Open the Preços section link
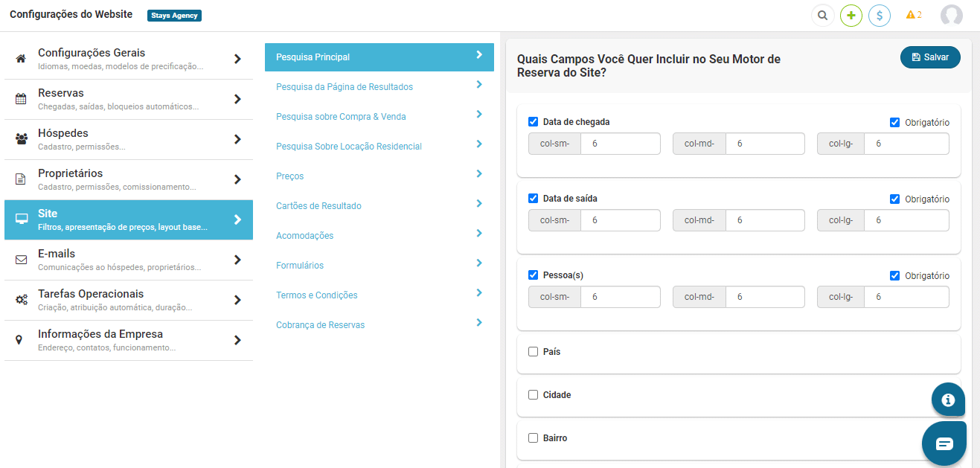The width and height of the screenshot is (980, 468). click(289, 176)
